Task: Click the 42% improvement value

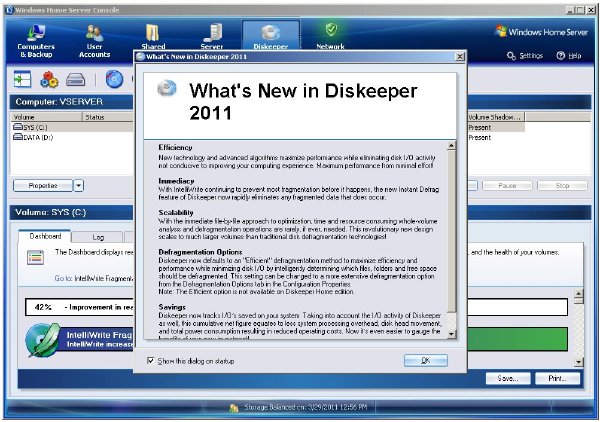Action: coord(43,307)
